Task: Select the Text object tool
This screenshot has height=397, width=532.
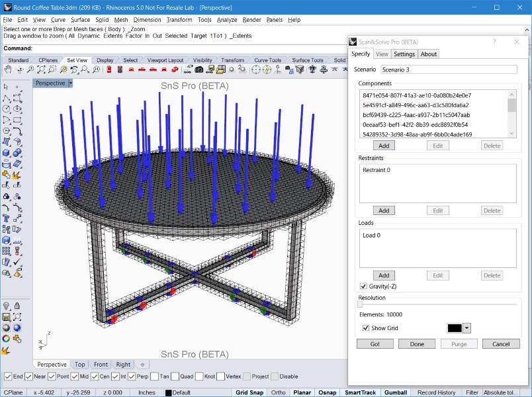Action: [x=6, y=218]
